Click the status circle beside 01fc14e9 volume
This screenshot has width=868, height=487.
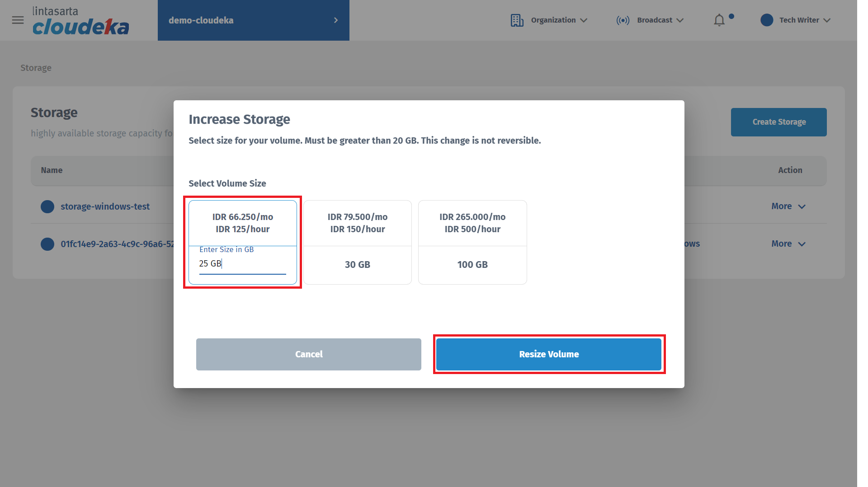47,244
